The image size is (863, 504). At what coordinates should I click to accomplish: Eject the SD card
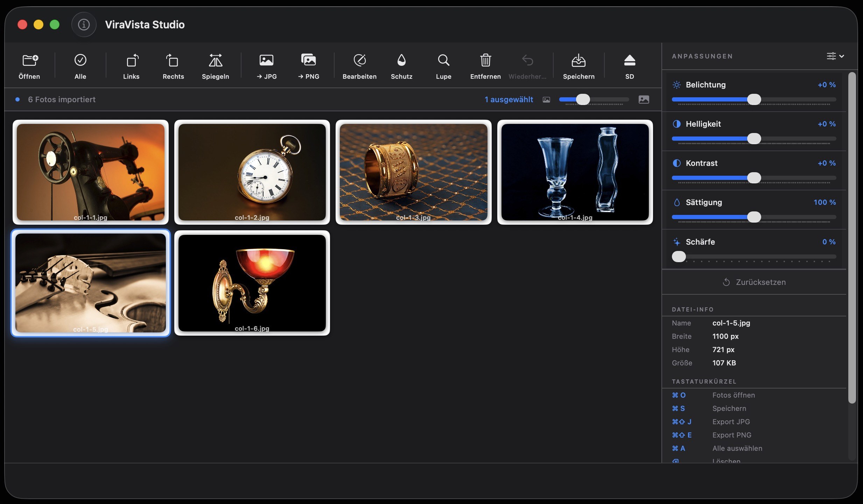(630, 66)
